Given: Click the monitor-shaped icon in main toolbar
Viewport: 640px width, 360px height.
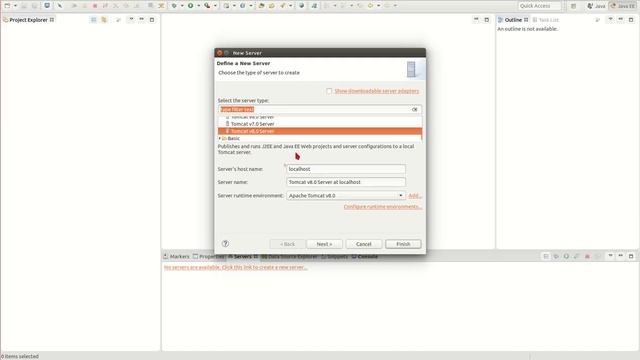Looking at the screenshot, I should [x=47, y=6].
